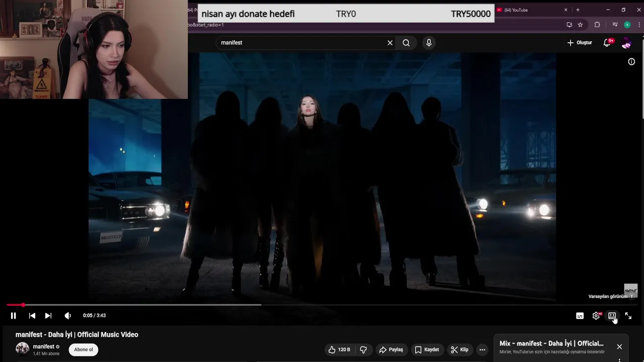Skip to the next video
Viewport: 644px width, 362px height.
(x=48, y=316)
